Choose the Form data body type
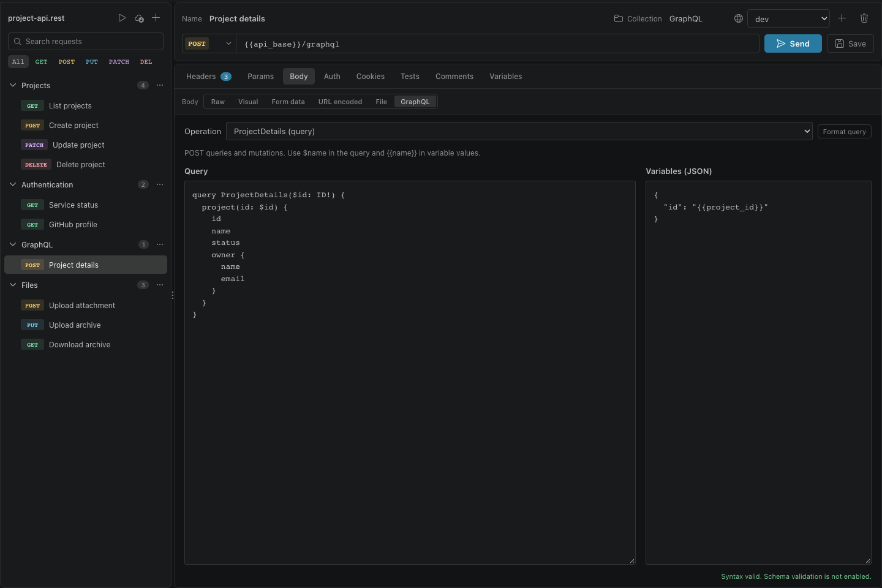The image size is (882, 588). click(288, 102)
